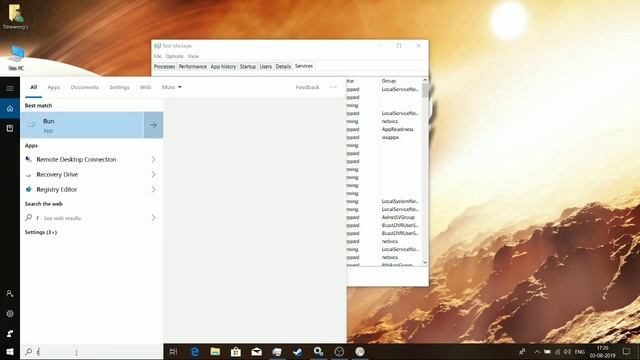Click Task Manager scrollbar down arrow
This screenshot has width=640, height=360.
[x=425, y=262]
